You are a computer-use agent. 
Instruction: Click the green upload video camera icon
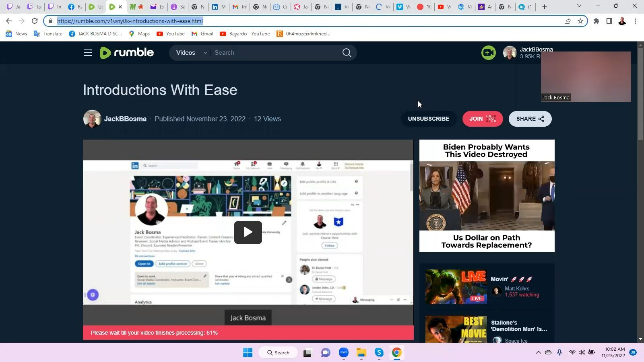(x=488, y=53)
